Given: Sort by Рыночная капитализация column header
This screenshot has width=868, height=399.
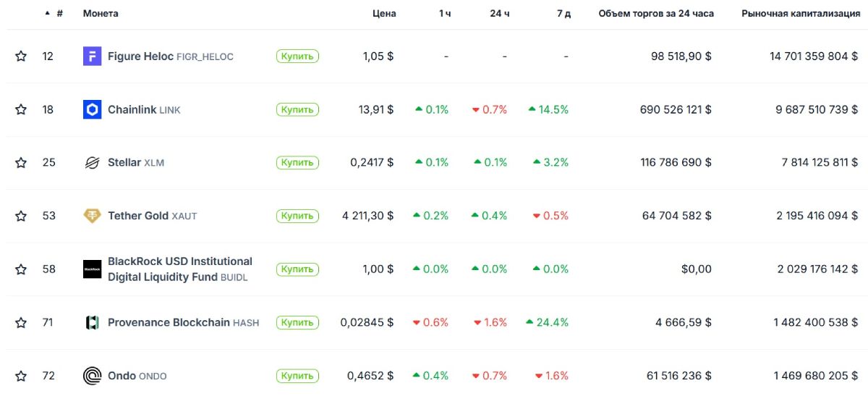Looking at the screenshot, I should [801, 14].
